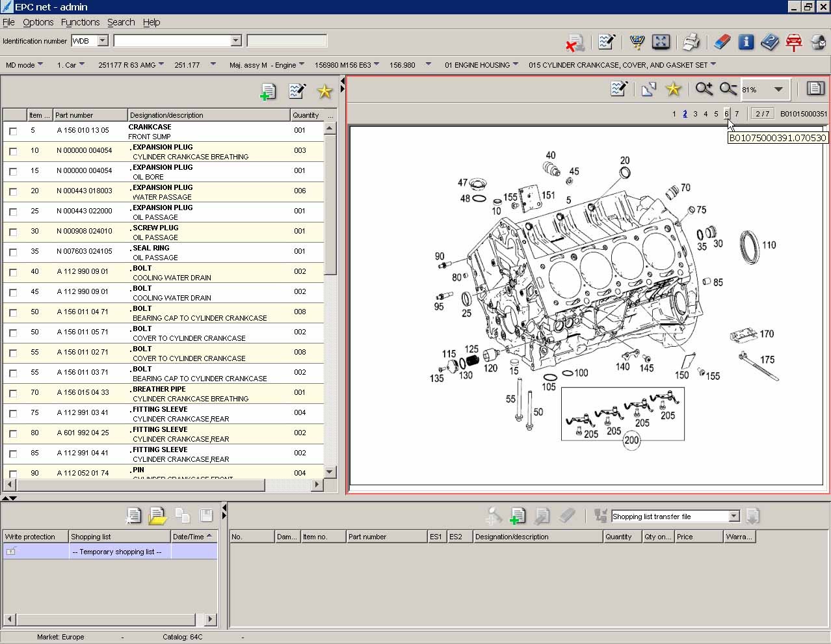Open the blue information icon
Image resolution: width=831 pixels, height=644 pixels.
(x=746, y=42)
